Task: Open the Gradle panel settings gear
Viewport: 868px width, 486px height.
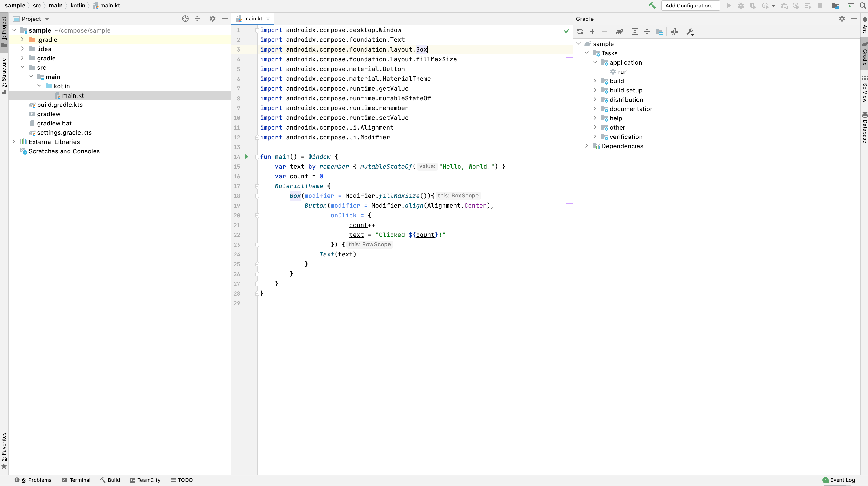Action: pos(842,19)
